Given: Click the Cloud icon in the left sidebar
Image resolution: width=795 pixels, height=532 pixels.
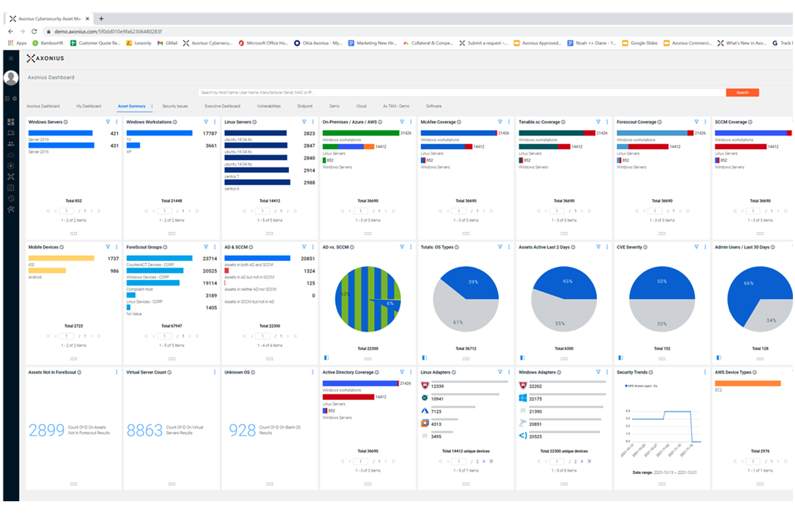Looking at the screenshot, I should (11, 155).
